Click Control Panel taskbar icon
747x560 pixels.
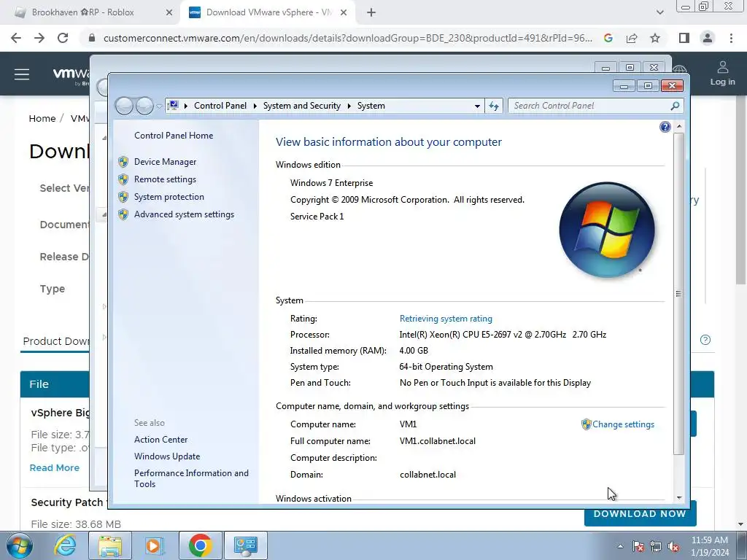point(246,545)
